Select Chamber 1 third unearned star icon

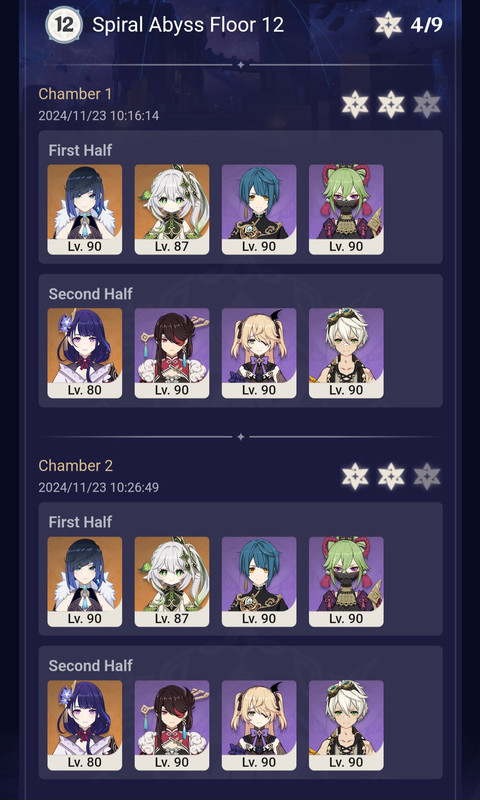click(427, 105)
